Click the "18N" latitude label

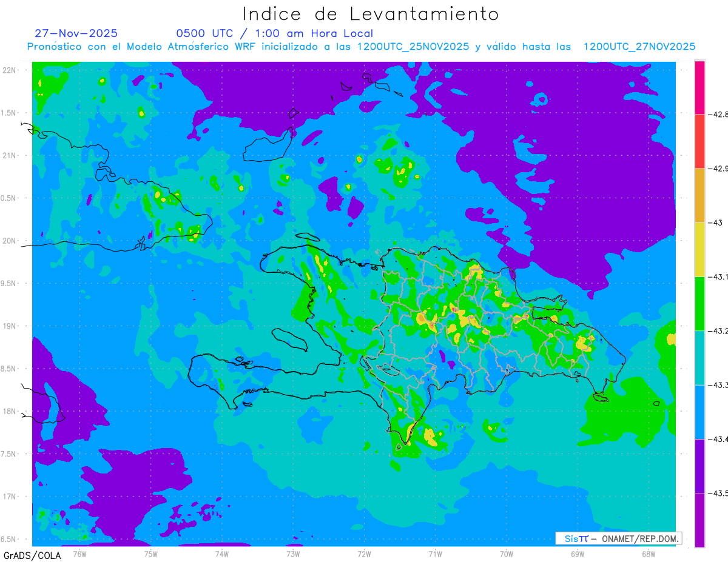coord(9,411)
